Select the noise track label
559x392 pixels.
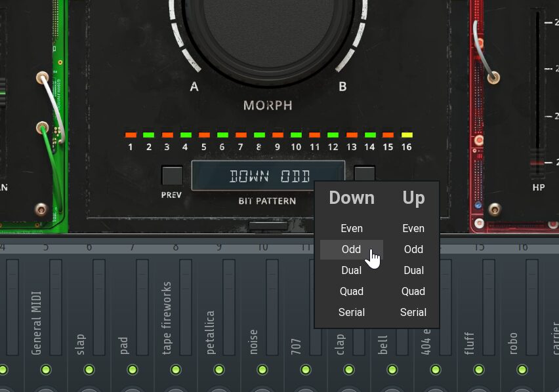click(253, 342)
